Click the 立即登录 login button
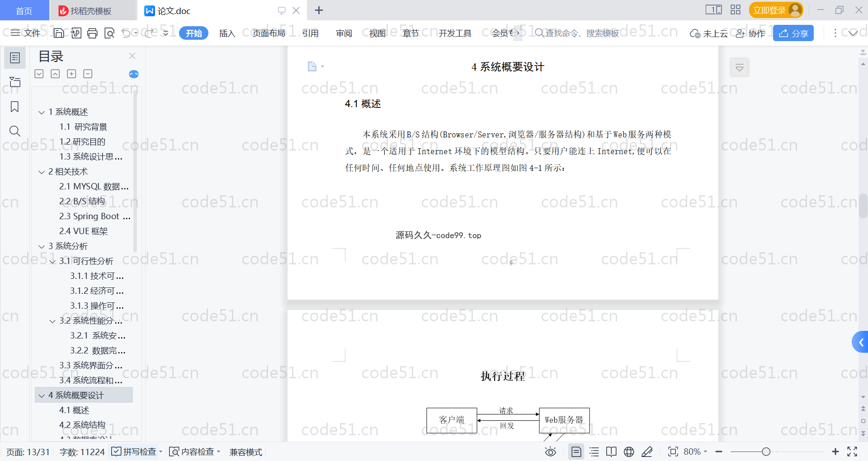 pos(776,10)
